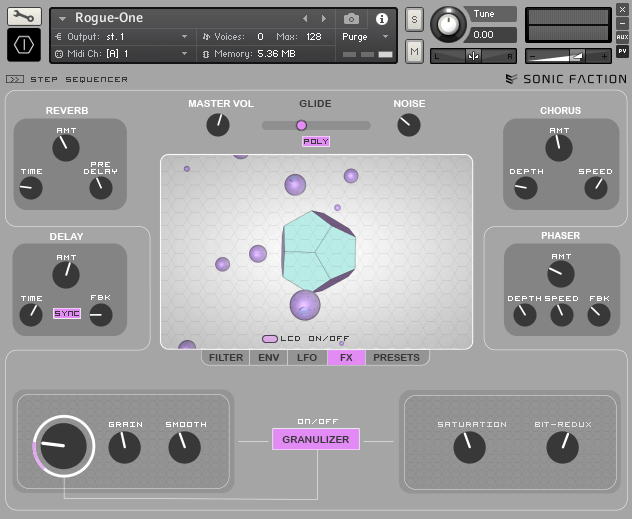Toggle the LCD on/off switch
Screen dimensions: 632x519
pyautogui.click(x=270, y=339)
